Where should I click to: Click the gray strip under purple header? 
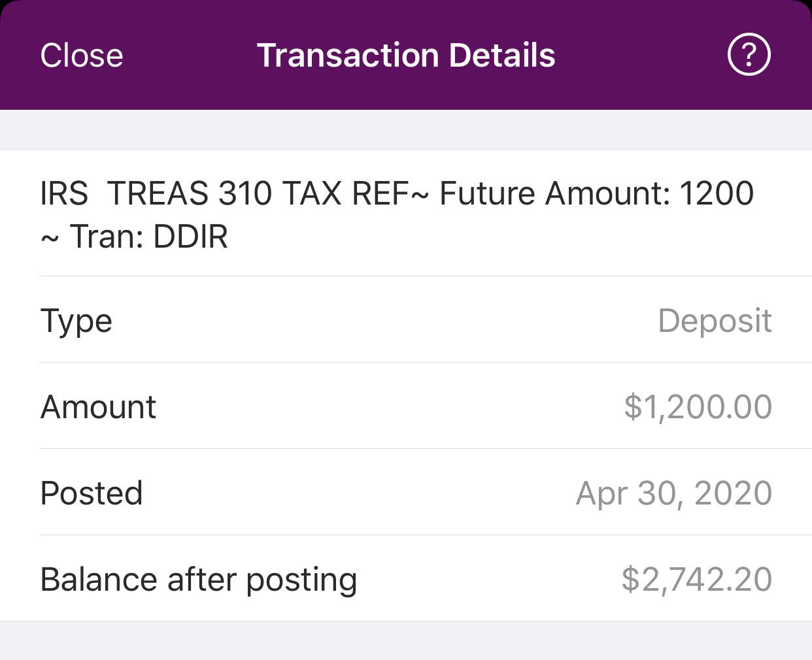click(x=406, y=129)
